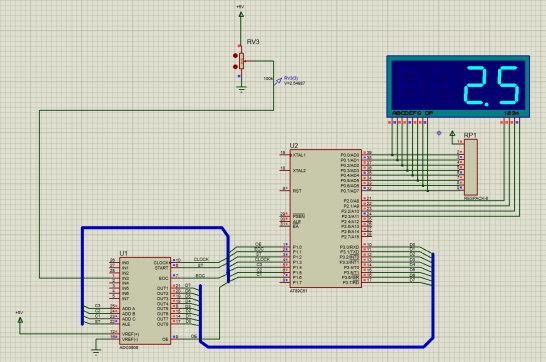Select the ground terminal below U1
The height and width of the screenshot is (362, 546).
pos(96,351)
